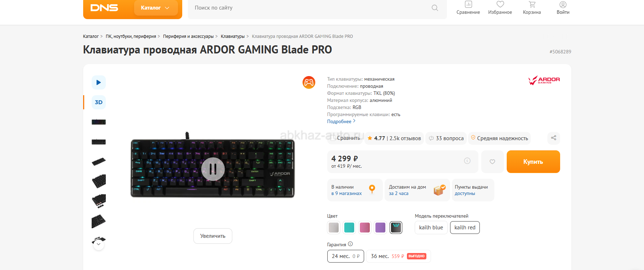644x270 pixels.
Task: Click the orange Купить button
Action: coord(533,162)
